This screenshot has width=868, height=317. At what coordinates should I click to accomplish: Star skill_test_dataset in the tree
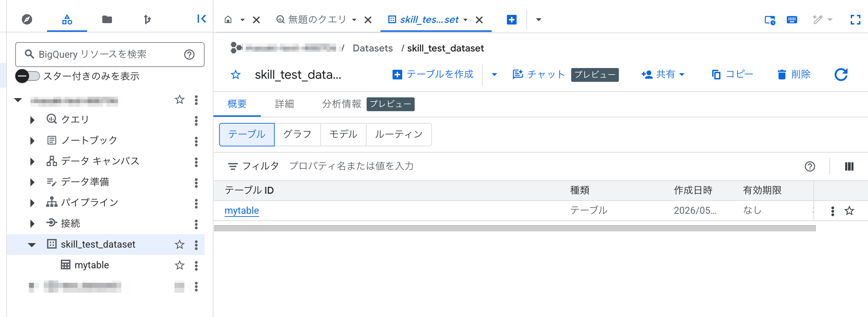click(x=180, y=244)
